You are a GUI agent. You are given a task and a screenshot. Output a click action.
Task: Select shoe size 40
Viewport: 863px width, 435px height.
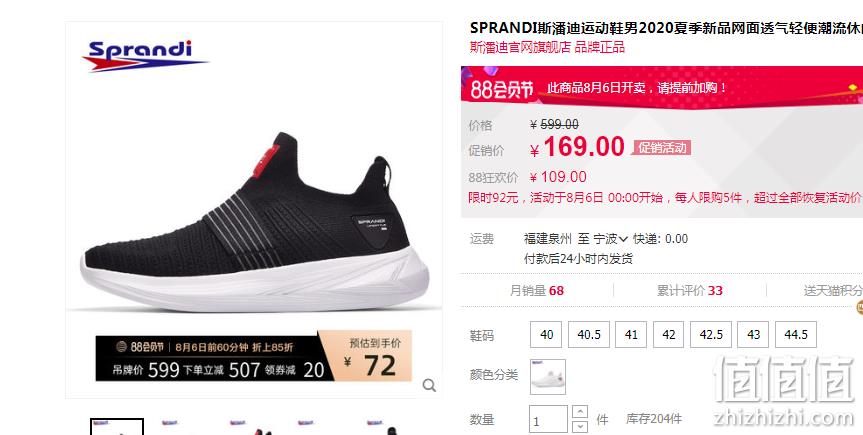[546, 335]
